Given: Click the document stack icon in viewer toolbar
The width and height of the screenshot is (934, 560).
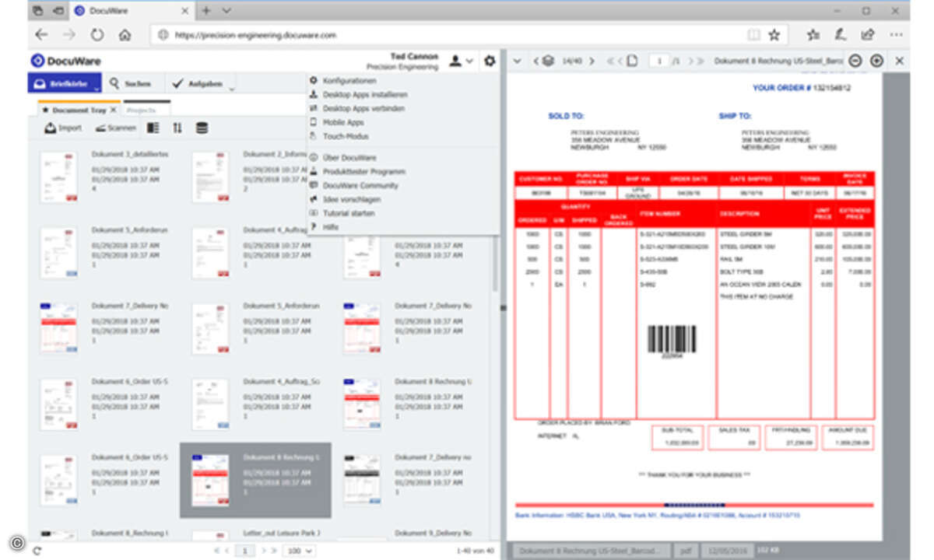Looking at the screenshot, I should coord(548,61).
